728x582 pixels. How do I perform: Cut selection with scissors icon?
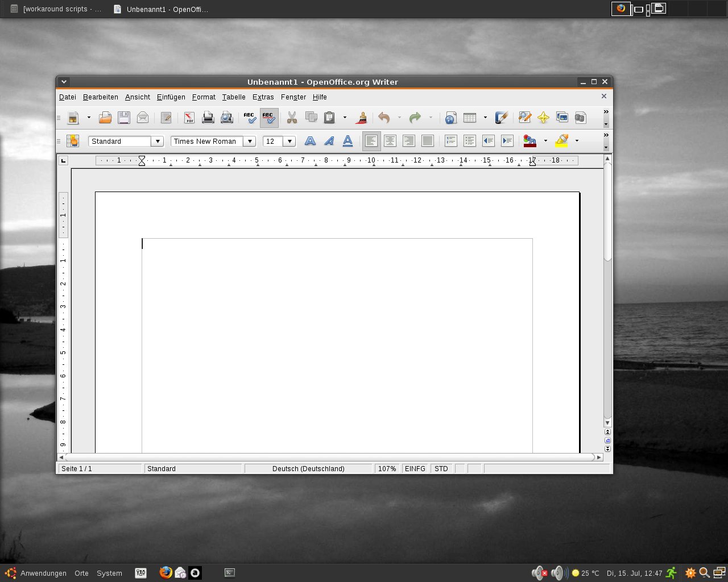click(x=292, y=118)
